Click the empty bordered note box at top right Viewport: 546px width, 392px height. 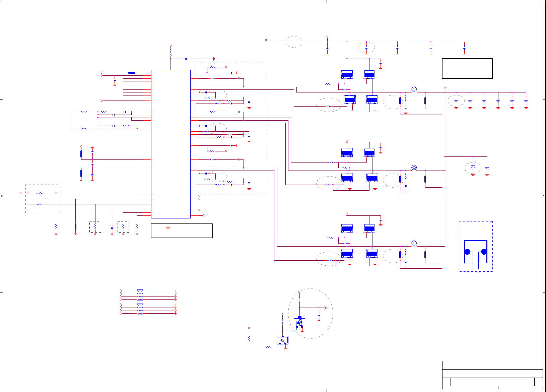pyautogui.click(x=467, y=69)
